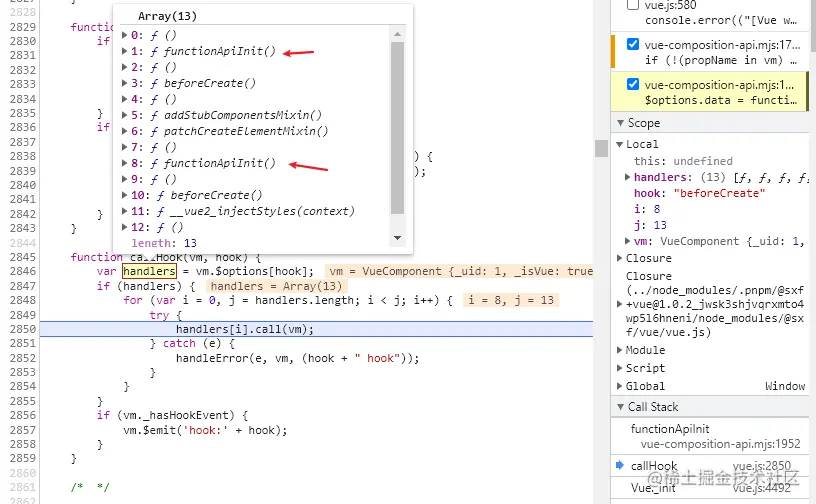Collapse the Call Stack section
The image size is (816, 504).
coord(620,407)
